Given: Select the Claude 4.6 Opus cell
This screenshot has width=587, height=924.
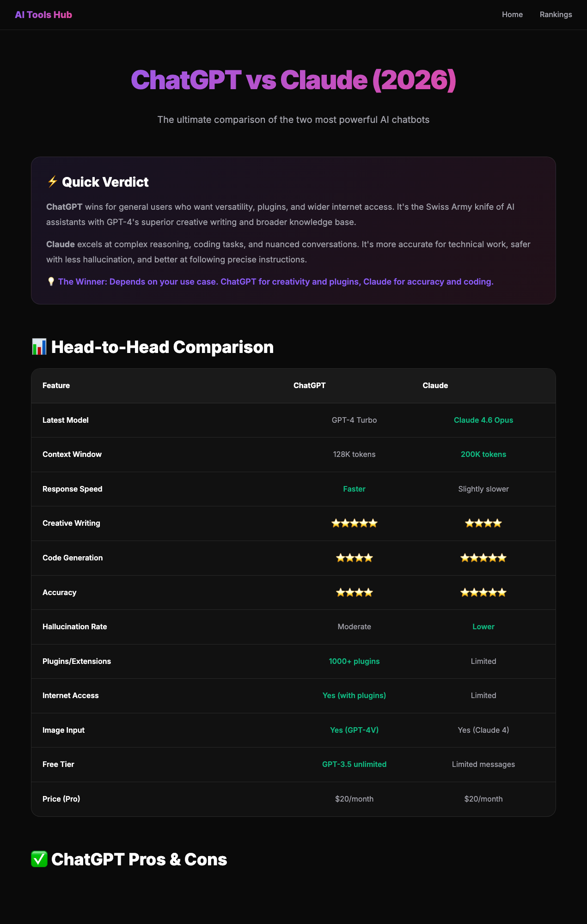Looking at the screenshot, I should click(483, 420).
